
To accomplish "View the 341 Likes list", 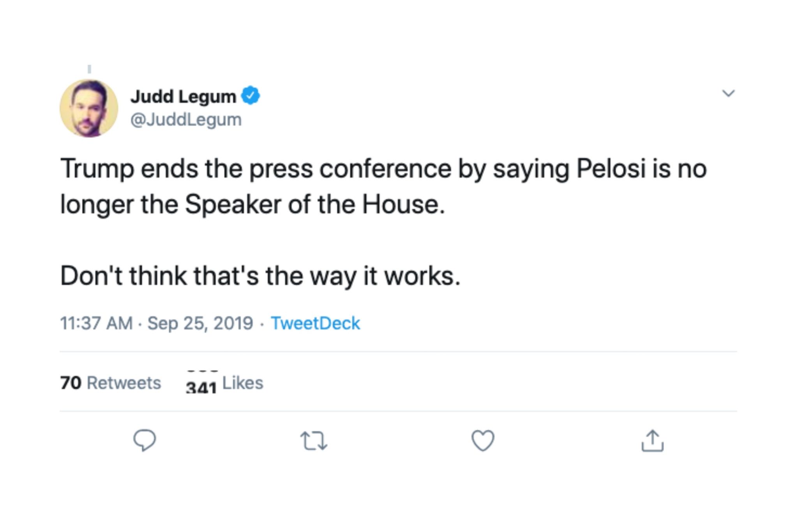I will point(224,384).
